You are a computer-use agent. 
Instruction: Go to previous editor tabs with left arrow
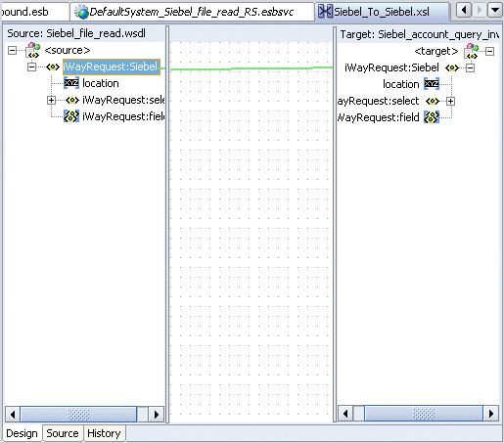(464, 11)
